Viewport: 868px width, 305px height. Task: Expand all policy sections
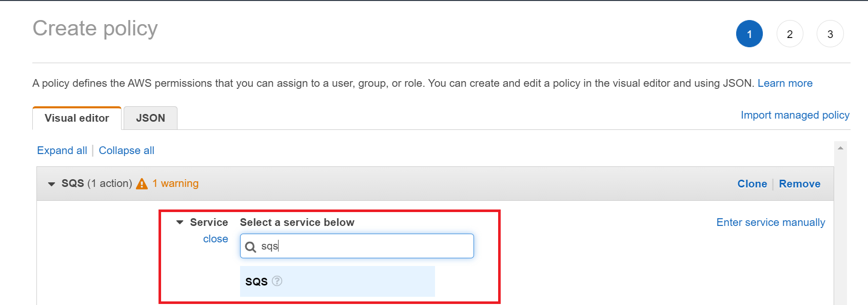point(62,150)
